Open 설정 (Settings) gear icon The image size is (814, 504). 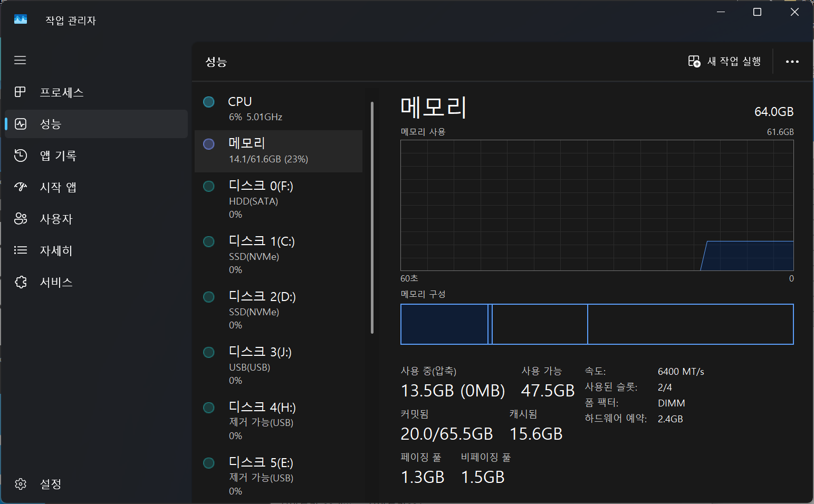[21, 484]
